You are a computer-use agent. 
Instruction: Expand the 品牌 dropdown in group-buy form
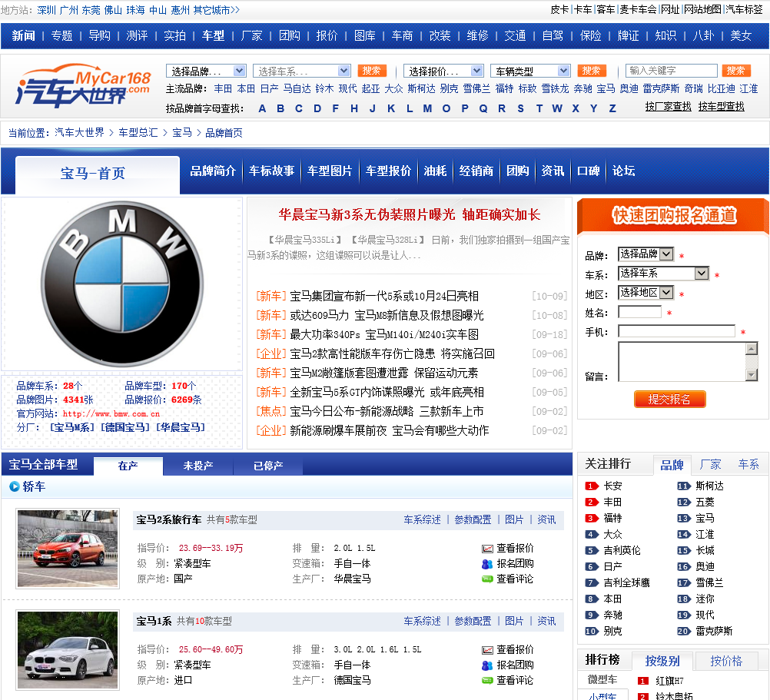pos(646,254)
